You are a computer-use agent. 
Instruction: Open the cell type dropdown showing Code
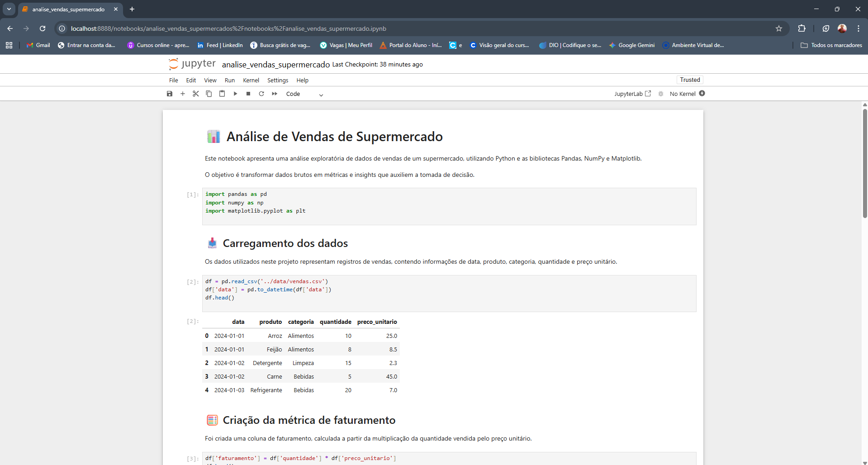[304, 94]
